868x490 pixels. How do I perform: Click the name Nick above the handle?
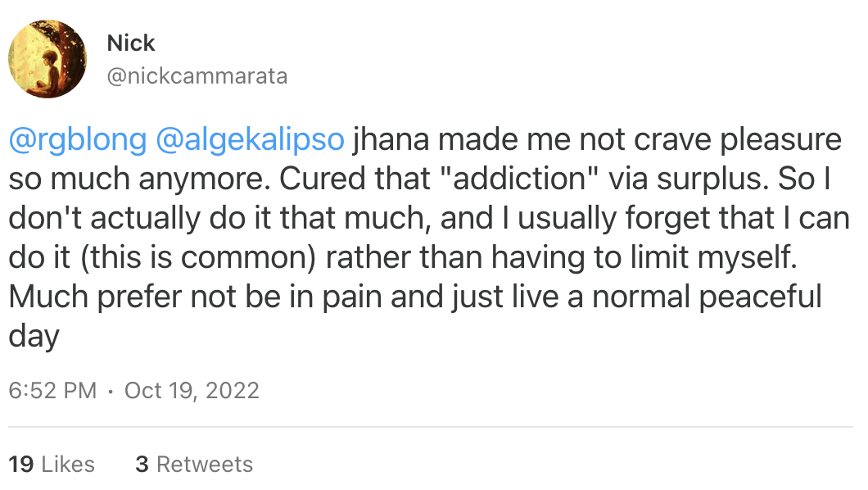point(131,43)
